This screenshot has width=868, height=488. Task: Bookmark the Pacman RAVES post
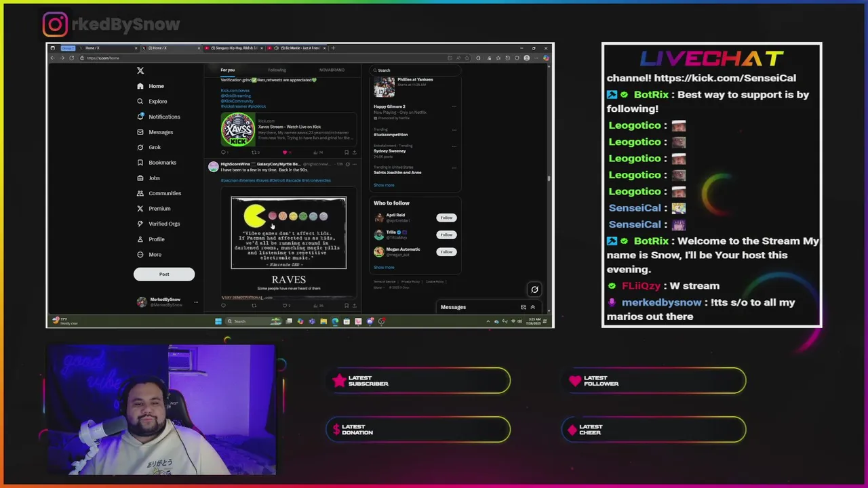[x=347, y=306]
